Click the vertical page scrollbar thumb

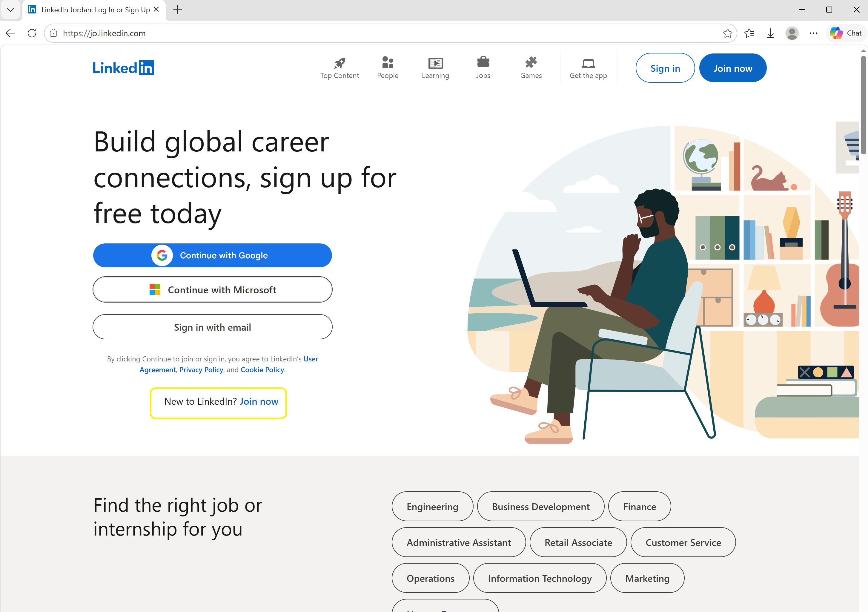point(864,105)
